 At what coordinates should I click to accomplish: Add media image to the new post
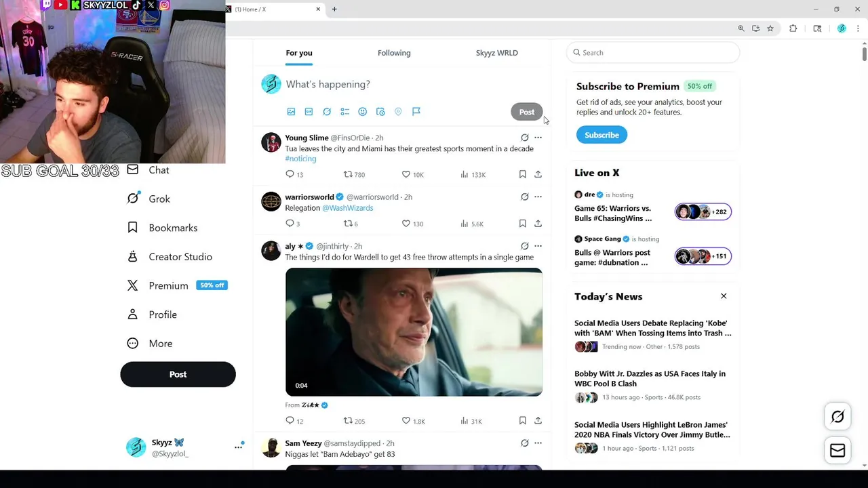pyautogui.click(x=291, y=112)
